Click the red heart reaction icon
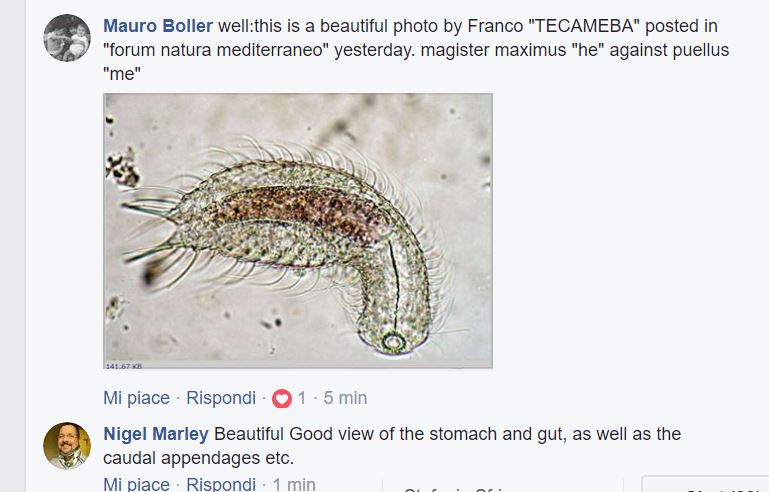Viewport: 769px width, 492px height. pos(282,398)
